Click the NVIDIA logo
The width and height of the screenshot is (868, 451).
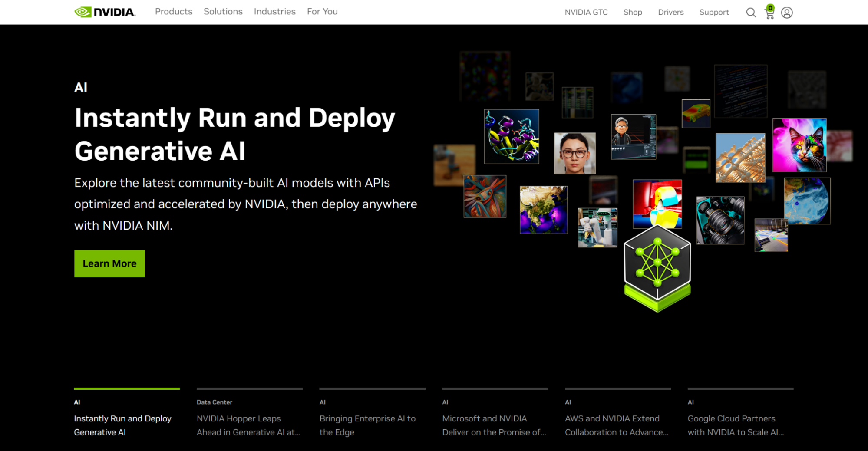tap(105, 12)
